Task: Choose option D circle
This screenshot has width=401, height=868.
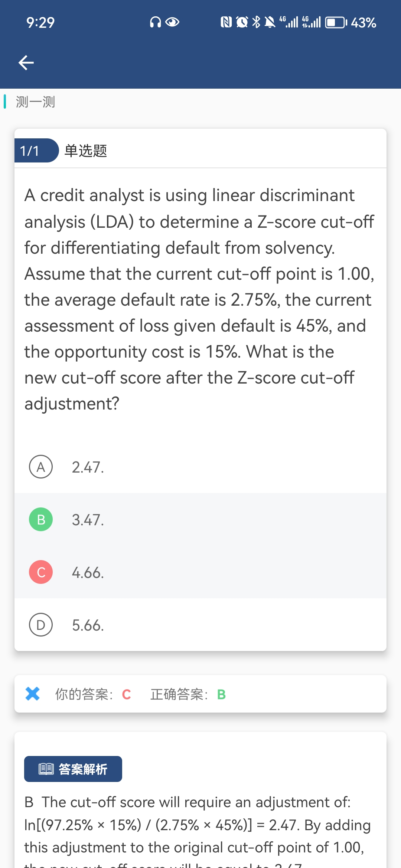Action: coord(41,625)
